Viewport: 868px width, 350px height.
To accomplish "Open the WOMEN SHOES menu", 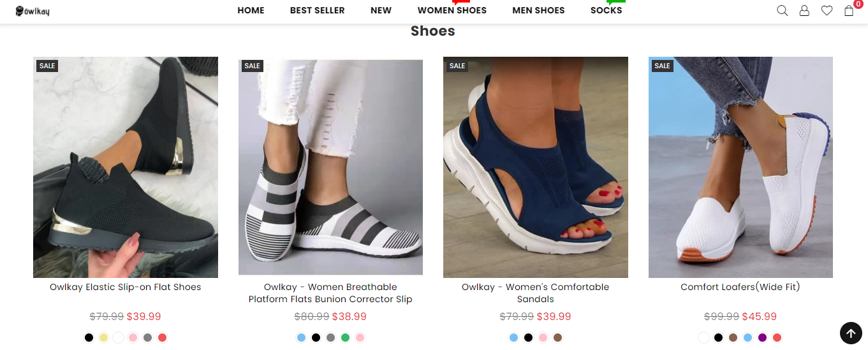I will (452, 10).
